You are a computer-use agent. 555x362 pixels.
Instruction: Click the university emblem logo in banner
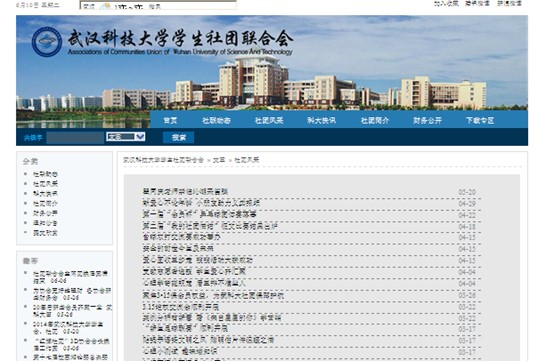point(47,41)
